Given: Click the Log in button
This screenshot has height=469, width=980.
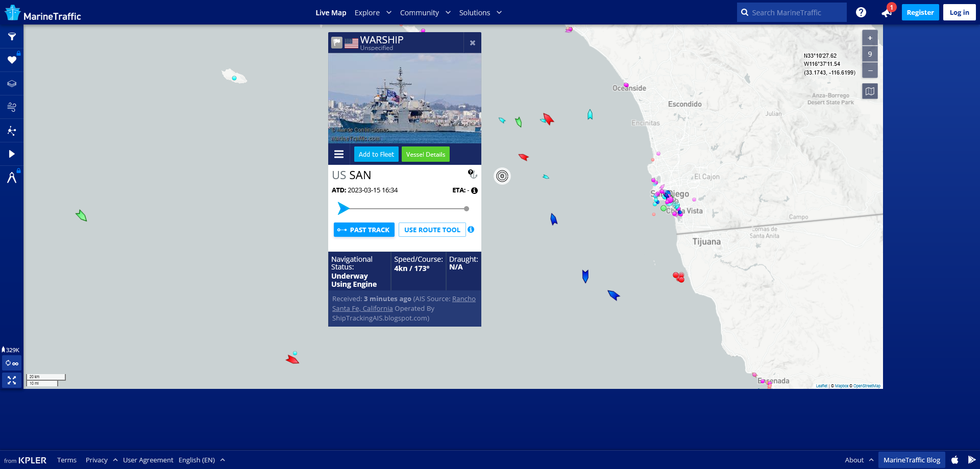Looking at the screenshot, I should pyautogui.click(x=959, y=12).
